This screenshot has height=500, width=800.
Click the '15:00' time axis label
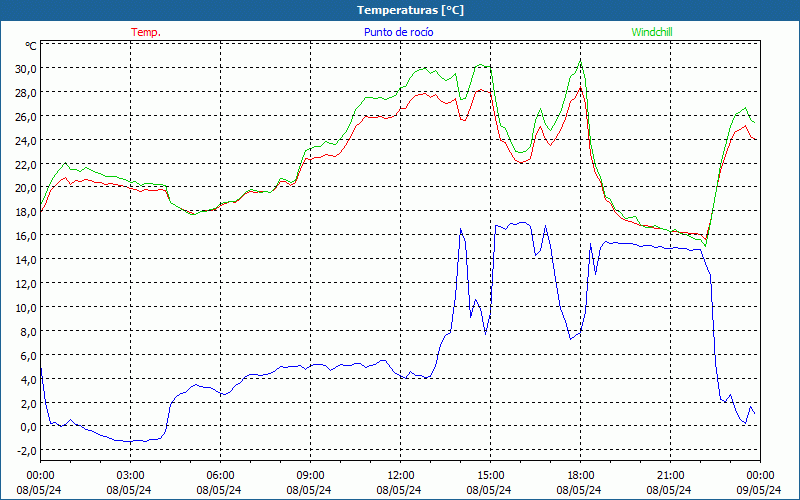coord(490,476)
